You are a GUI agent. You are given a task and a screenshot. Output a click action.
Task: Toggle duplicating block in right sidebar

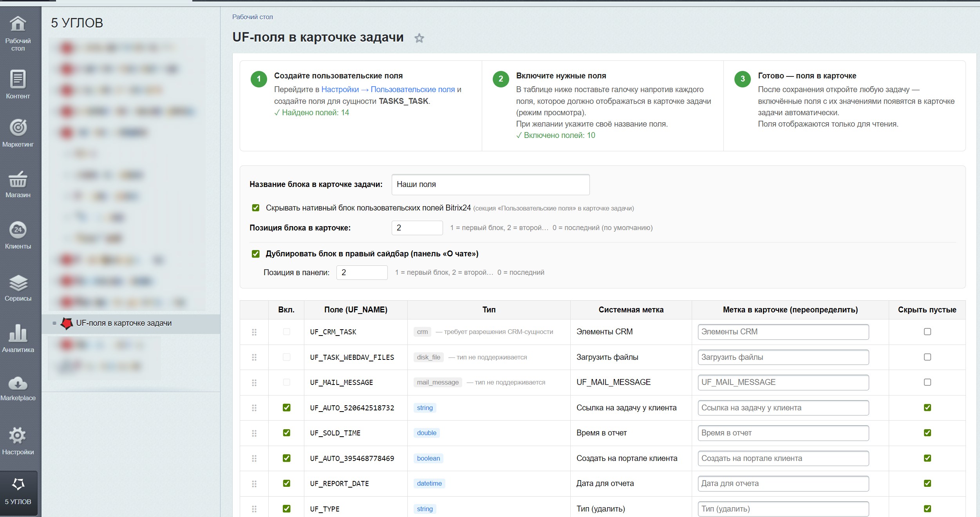(x=256, y=254)
